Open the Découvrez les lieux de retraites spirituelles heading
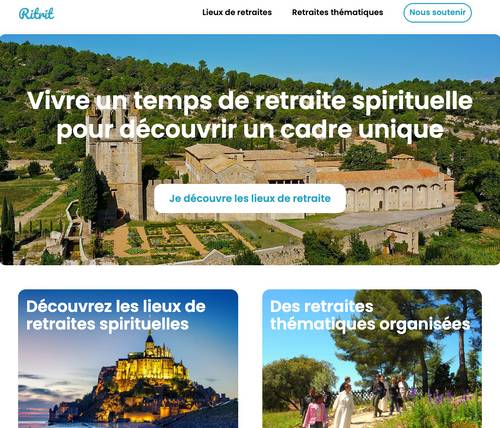 (x=116, y=315)
